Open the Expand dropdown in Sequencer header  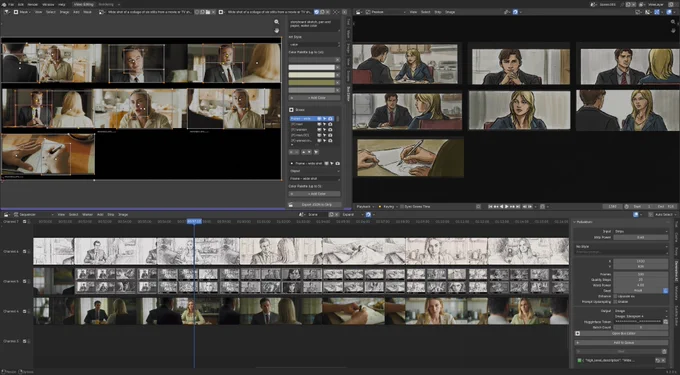point(352,214)
